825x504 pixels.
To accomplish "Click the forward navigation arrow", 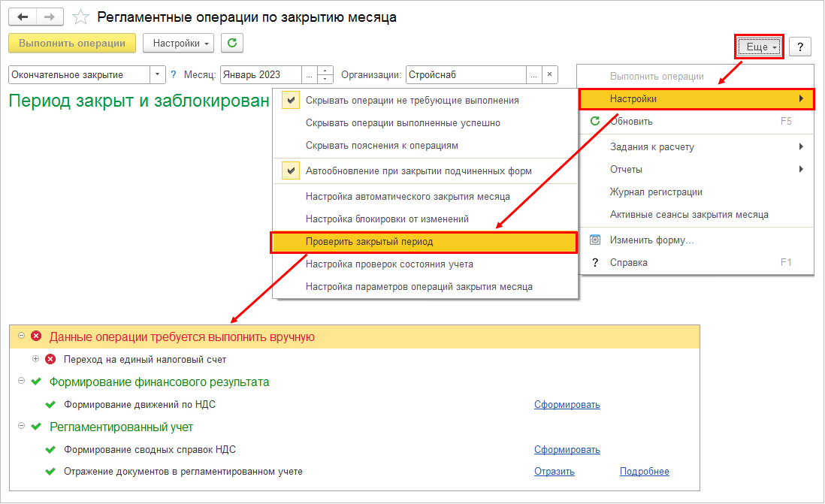I will 50,17.
